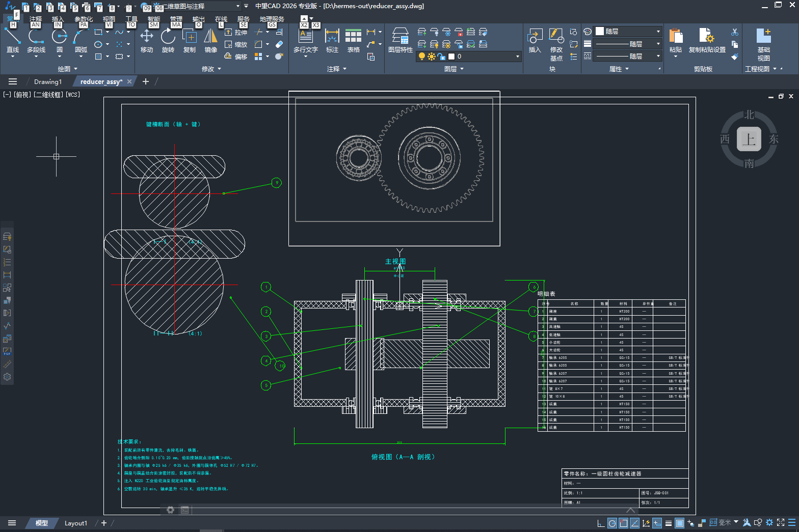Click the layer color white swatch
799x532 pixels.
(451, 57)
